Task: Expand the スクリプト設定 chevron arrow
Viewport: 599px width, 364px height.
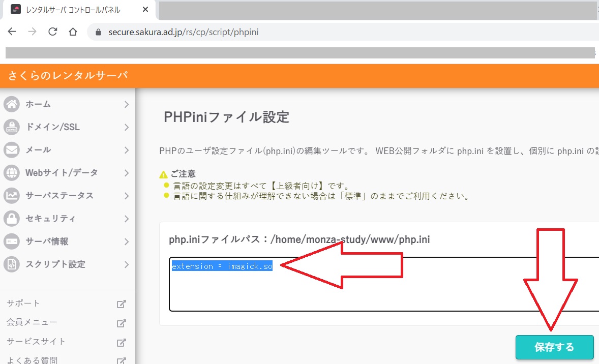Action: coord(126,264)
